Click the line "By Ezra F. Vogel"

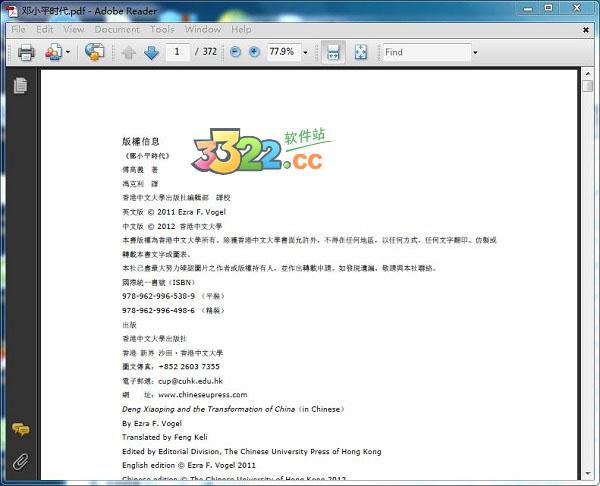click(152, 423)
